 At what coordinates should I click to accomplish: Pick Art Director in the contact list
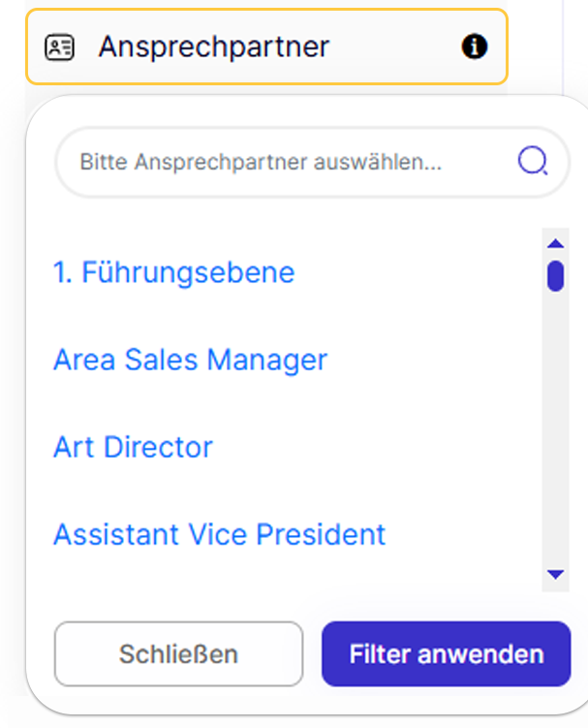[x=133, y=447]
